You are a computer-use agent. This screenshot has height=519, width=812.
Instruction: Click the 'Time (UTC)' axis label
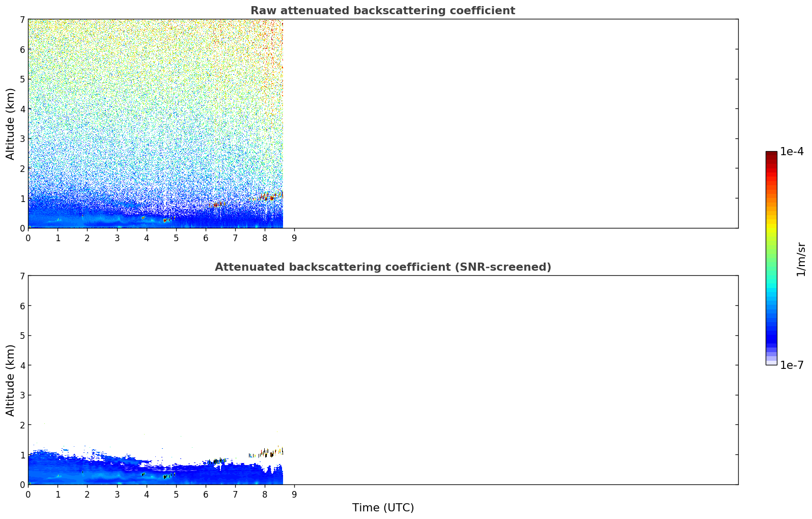(x=383, y=508)
